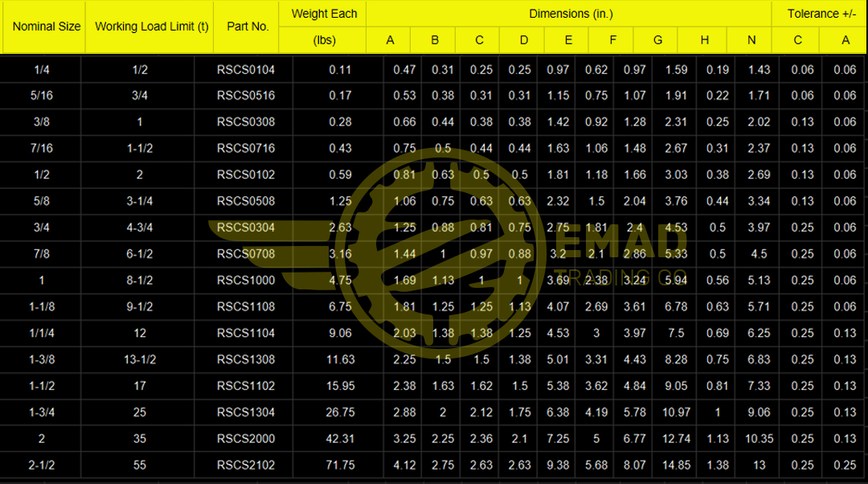
Task: Click weight value "71.75"
Action: point(340,466)
